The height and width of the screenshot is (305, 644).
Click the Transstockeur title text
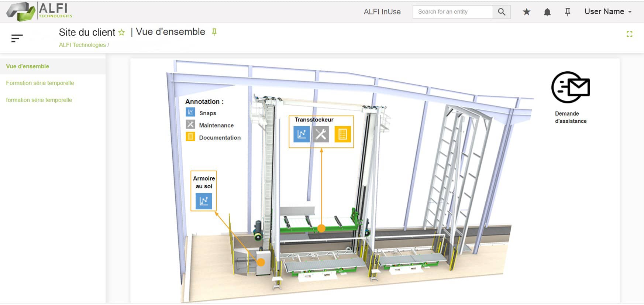[314, 120]
